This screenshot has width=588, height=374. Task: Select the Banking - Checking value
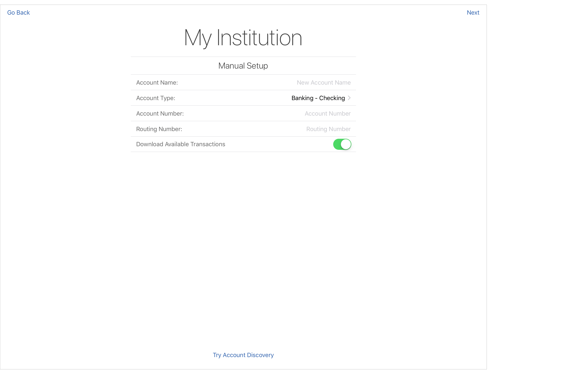point(318,98)
